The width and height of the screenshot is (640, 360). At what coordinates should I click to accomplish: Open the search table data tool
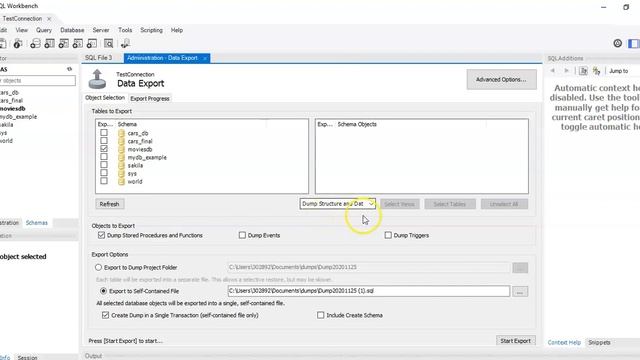[x=109, y=44]
